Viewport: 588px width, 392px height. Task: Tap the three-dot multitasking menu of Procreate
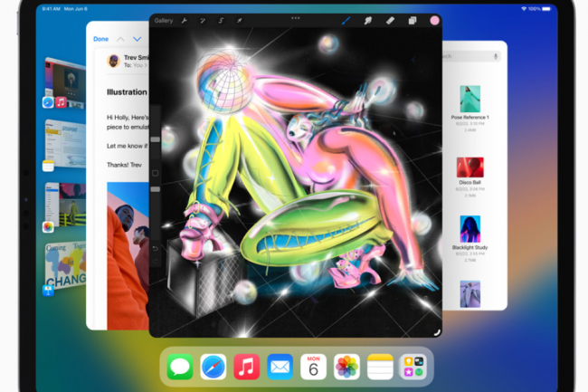[x=296, y=18]
